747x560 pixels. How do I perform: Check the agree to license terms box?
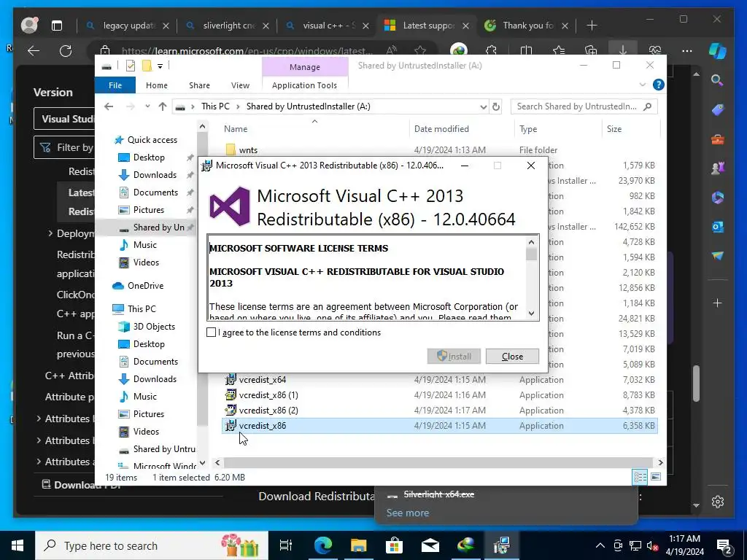click(x=211, y=332)
